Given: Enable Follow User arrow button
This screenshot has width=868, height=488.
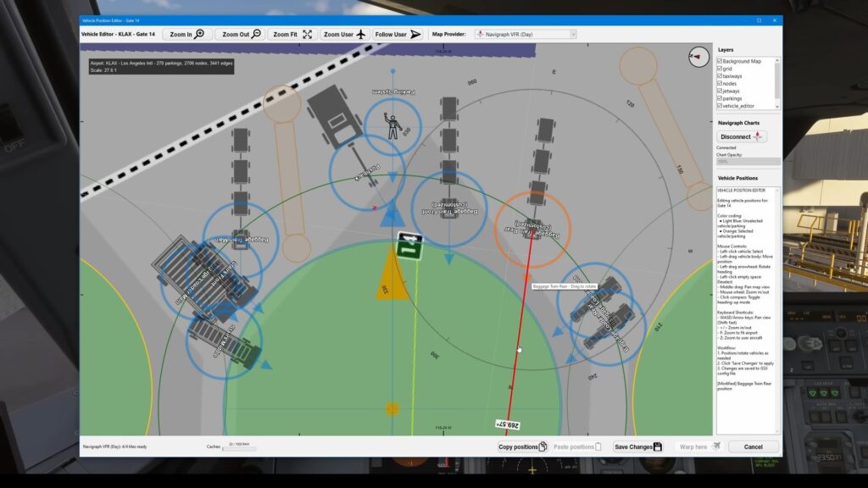Looking at the screenshot, I should tap(398, 35).
